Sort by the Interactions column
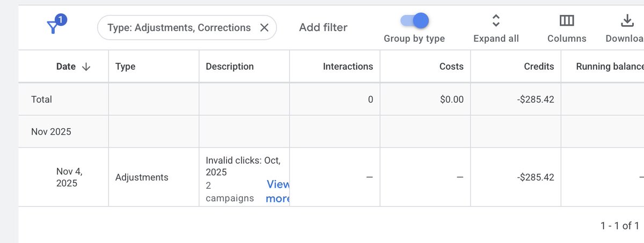Image resolution: width=644 pixels, height=243 pixels. [348, 67]
